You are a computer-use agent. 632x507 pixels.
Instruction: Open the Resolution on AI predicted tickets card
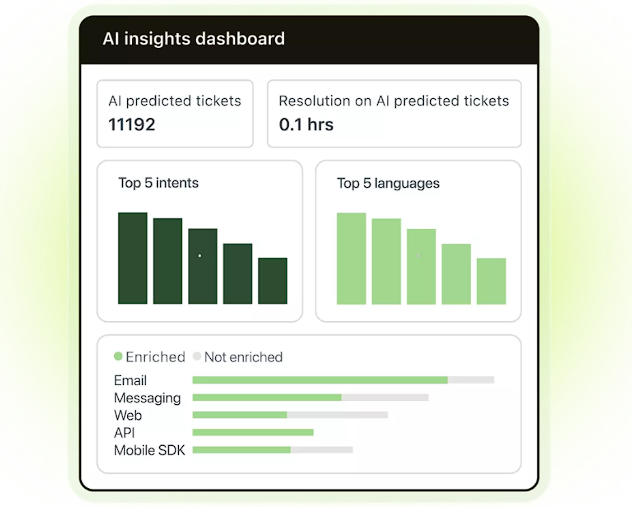[394, 113]
